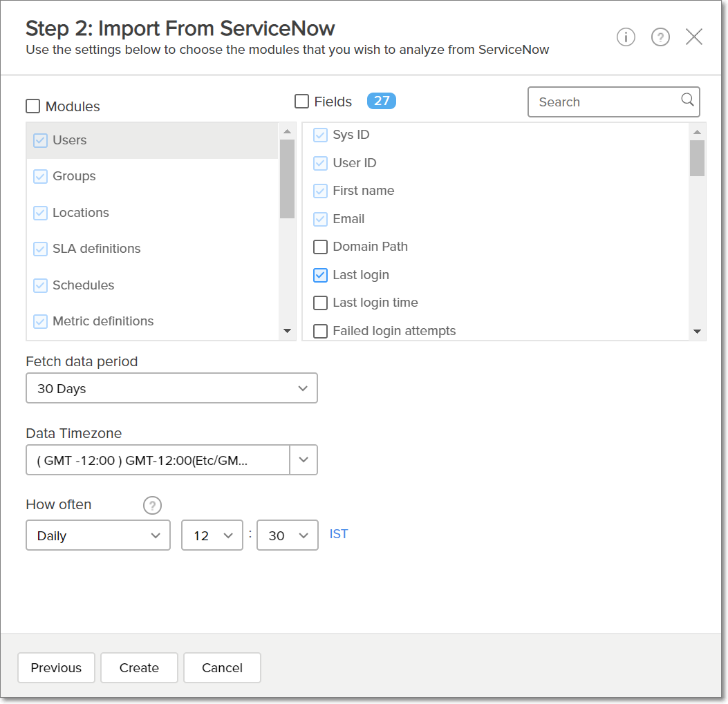Select the Metric definitions row label

(x=103, y=321)
